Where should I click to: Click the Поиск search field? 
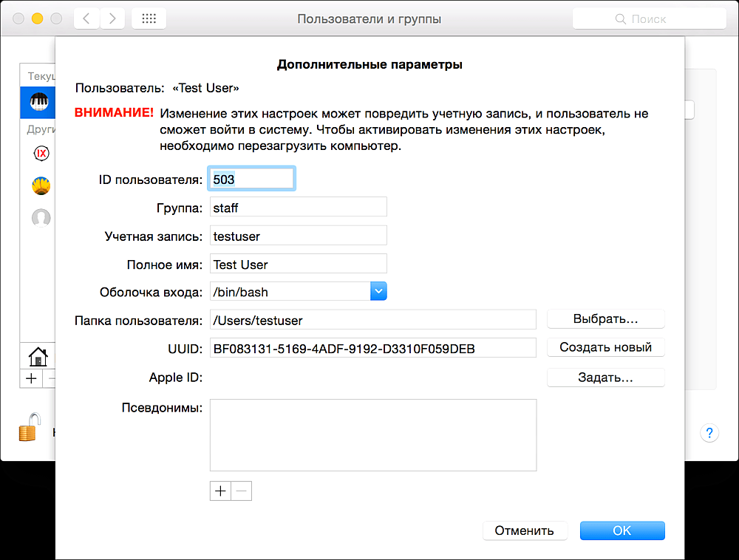click(x=648, y=19)
